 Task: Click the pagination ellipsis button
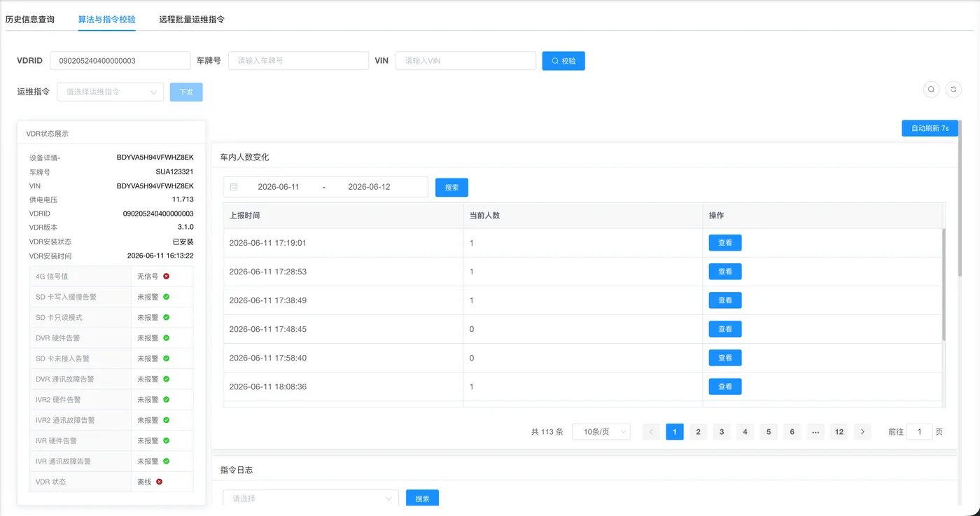(815, 432)
